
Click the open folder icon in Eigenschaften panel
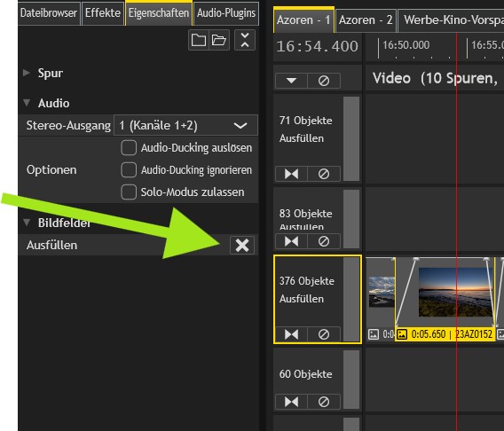[219, 40]
